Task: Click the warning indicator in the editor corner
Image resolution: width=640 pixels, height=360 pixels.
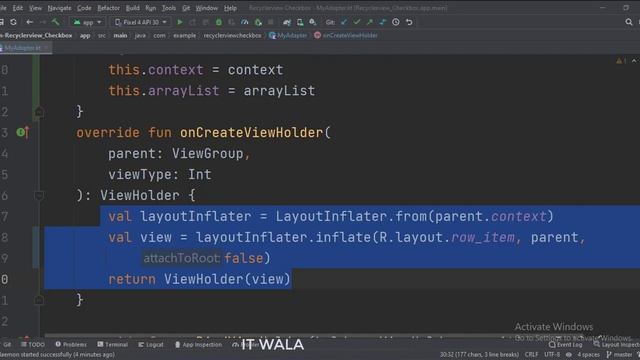Action: click(621, 61)
